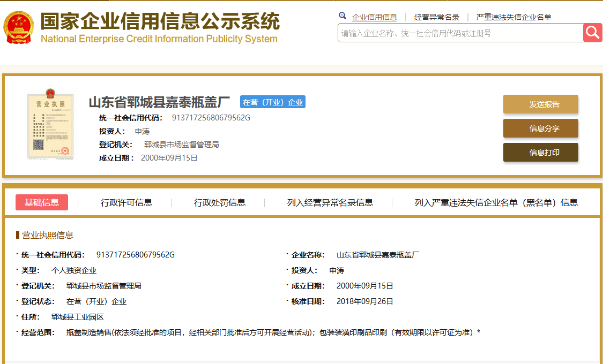Click header registration authority 郓城县市场监督管理局
The image size is (603, 364).
182,145
